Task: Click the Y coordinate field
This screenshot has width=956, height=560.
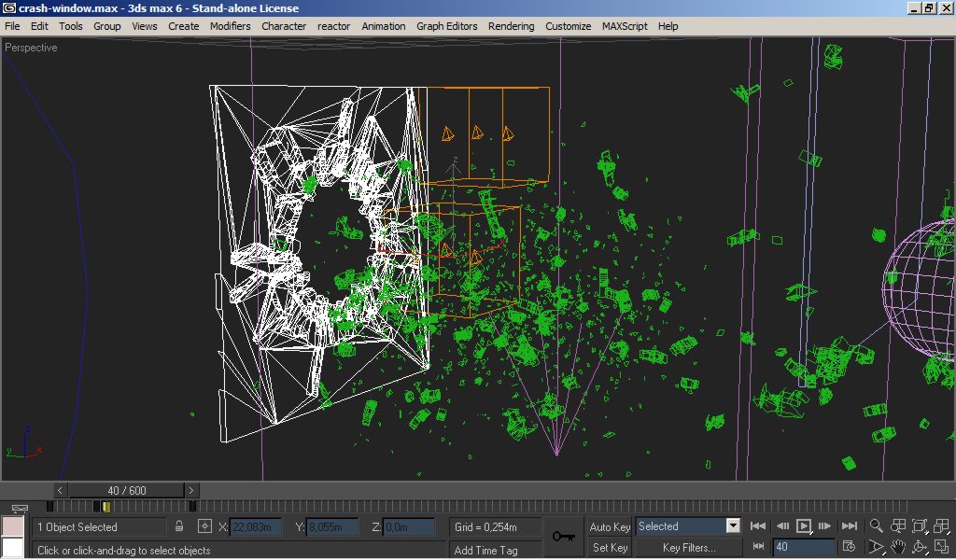Action: tap(333, 527)
